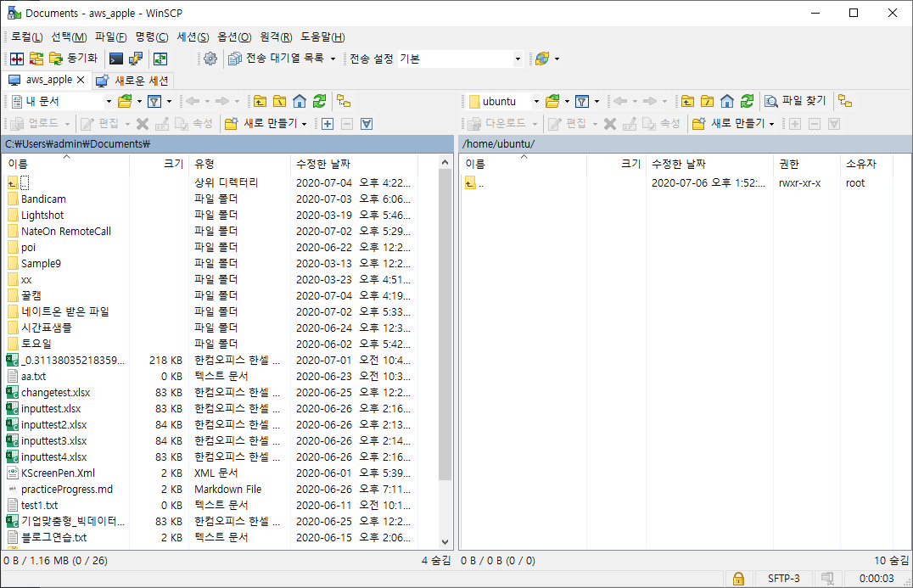Click remote panel open directory icon

(x=553, y=101)
